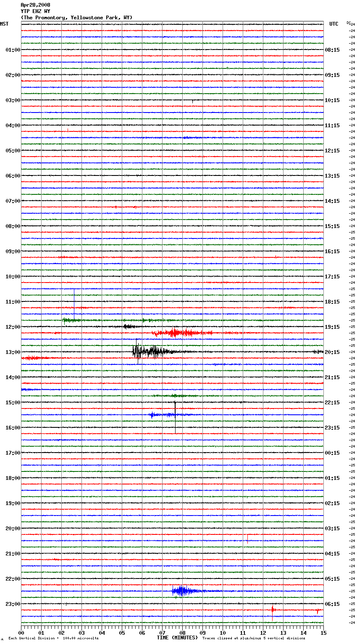Select the 14:15 UTC time label
The width and height of the screenshot is (357, 644).
pyautogui.click(x=332, y=201)
